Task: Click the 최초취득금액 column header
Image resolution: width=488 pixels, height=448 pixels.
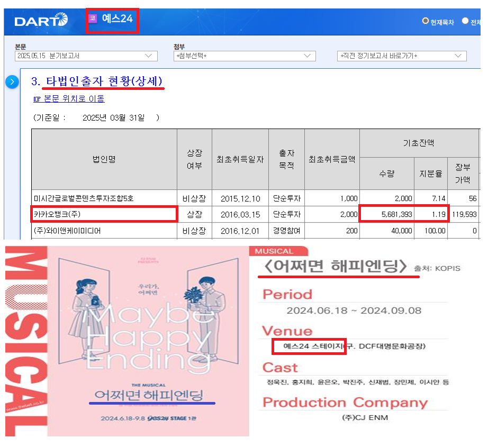Action: click(x=332, y=159)
